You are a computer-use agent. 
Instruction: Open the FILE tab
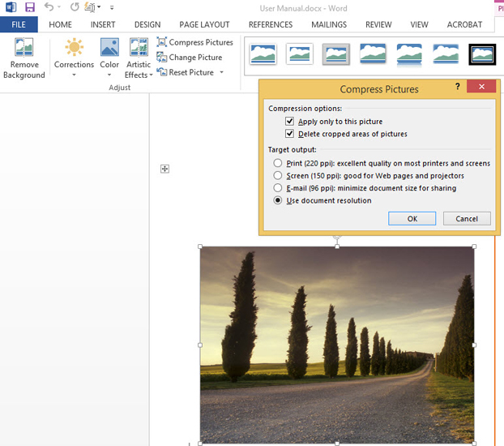click(19, 25)
